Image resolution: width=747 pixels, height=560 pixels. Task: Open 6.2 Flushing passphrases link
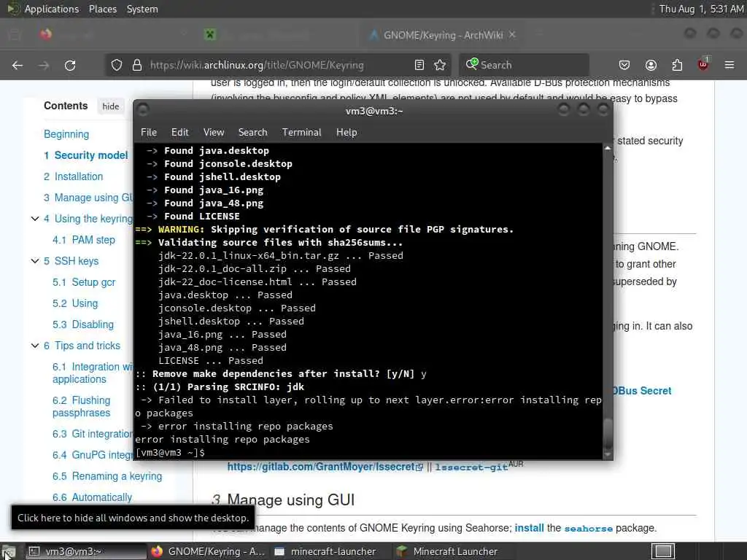82,407
